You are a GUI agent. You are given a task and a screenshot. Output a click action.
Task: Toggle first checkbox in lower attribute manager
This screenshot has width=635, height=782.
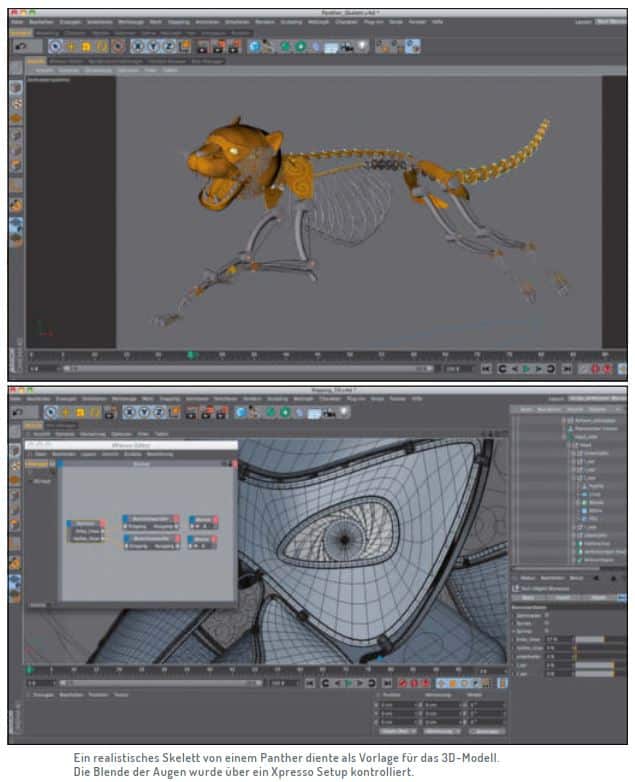pos(548,616)
